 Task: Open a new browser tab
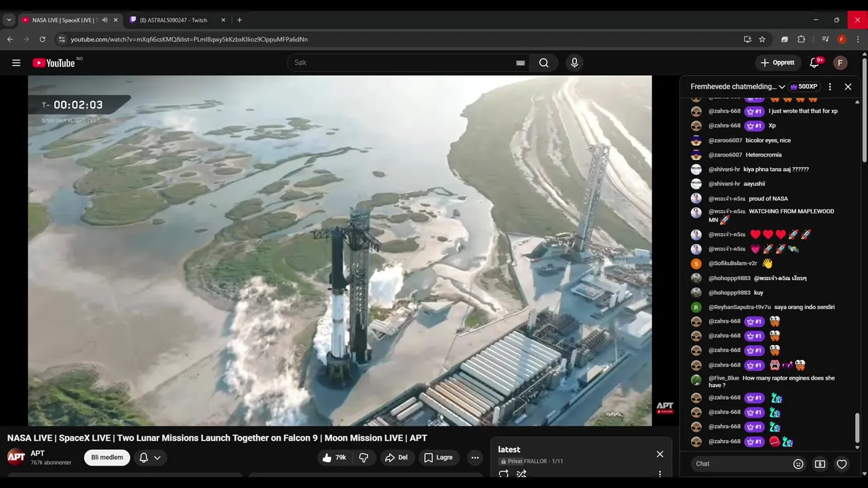click(x=239, y=20)
